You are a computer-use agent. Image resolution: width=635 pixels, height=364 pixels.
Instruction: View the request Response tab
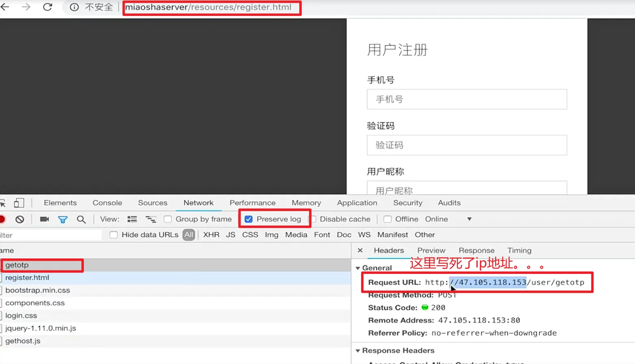click(x=476, y=250)
